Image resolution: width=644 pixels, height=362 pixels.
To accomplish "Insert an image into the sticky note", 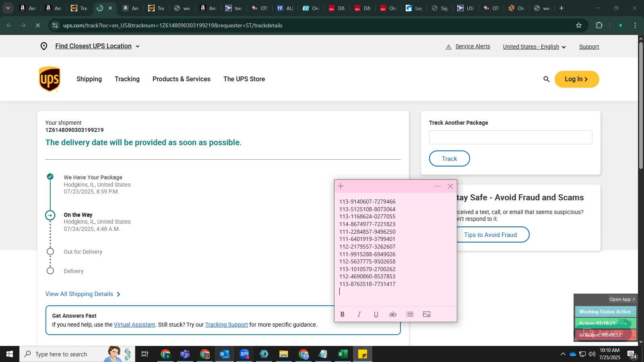I will pyautogui.click(x=427, y=314).
